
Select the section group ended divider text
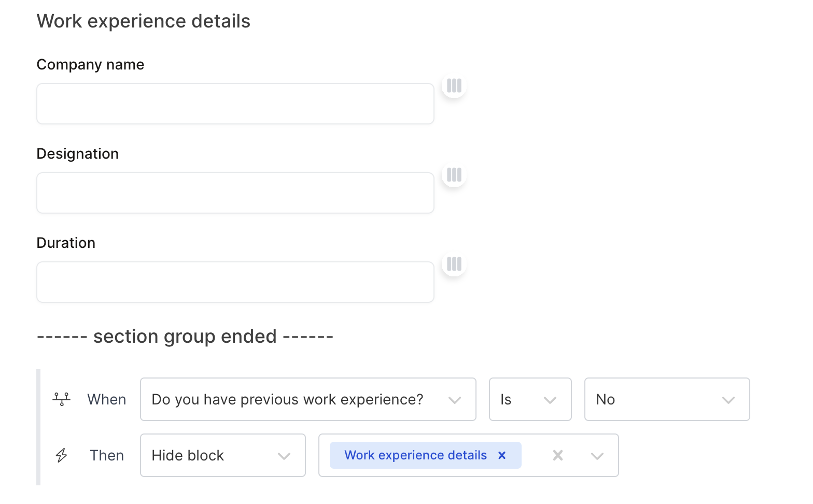point(185,337)
